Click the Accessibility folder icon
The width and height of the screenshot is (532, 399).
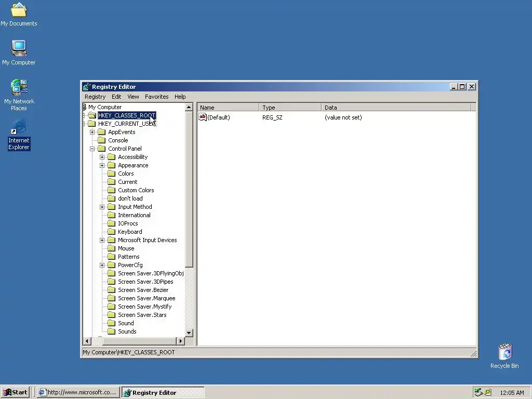[x=112, y=157]
